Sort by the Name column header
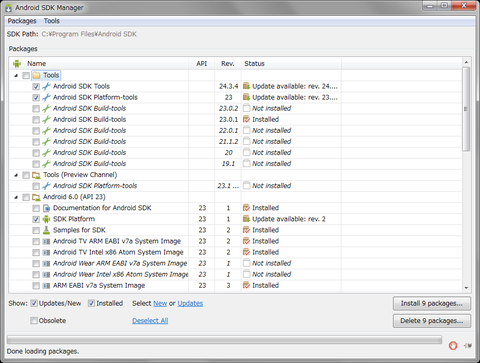This screenshot has width=480, height=363. (100, 63)
